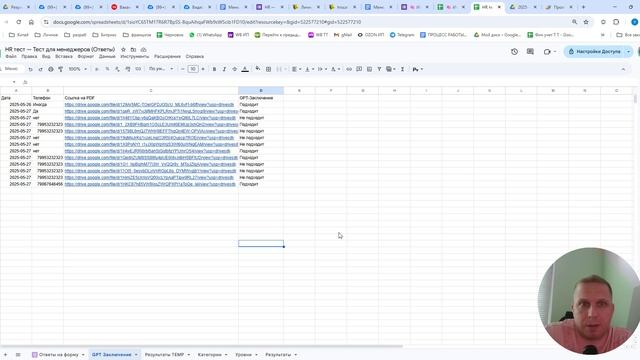
Task: Switch to Результаты sheet tab
Action: tap(278, 355)
